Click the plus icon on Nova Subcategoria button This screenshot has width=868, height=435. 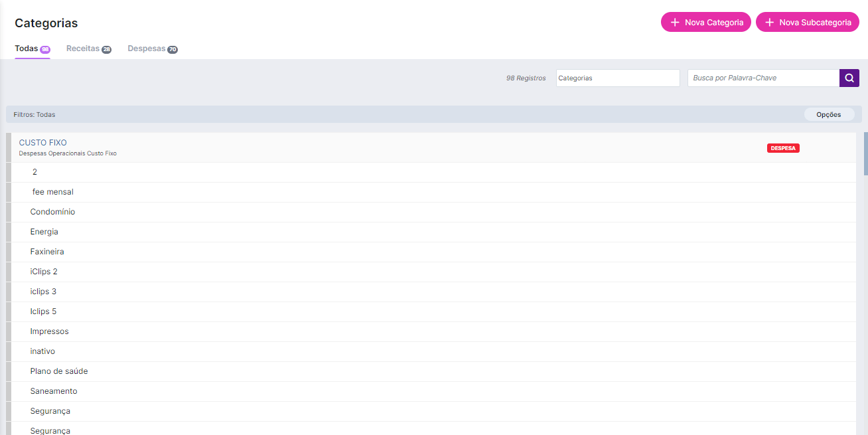pos(769,22)
